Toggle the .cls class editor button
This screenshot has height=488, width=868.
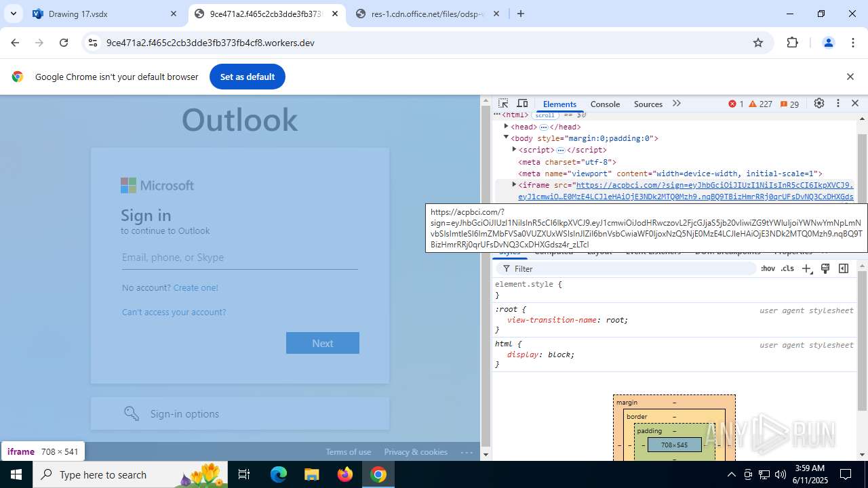click(x=787, y=268)
